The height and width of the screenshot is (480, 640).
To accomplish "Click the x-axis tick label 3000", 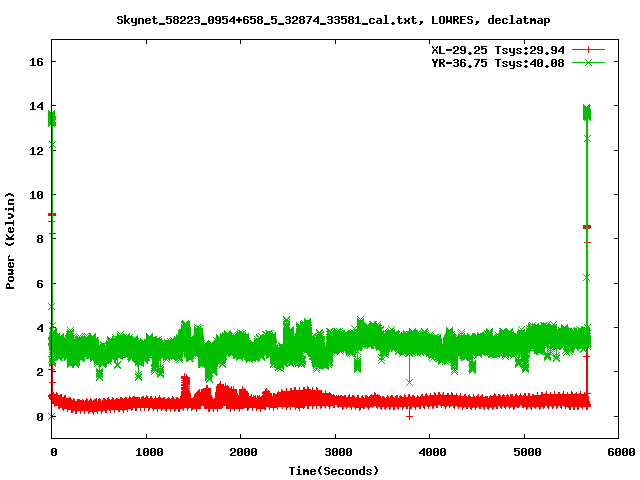I will point(338,452).
